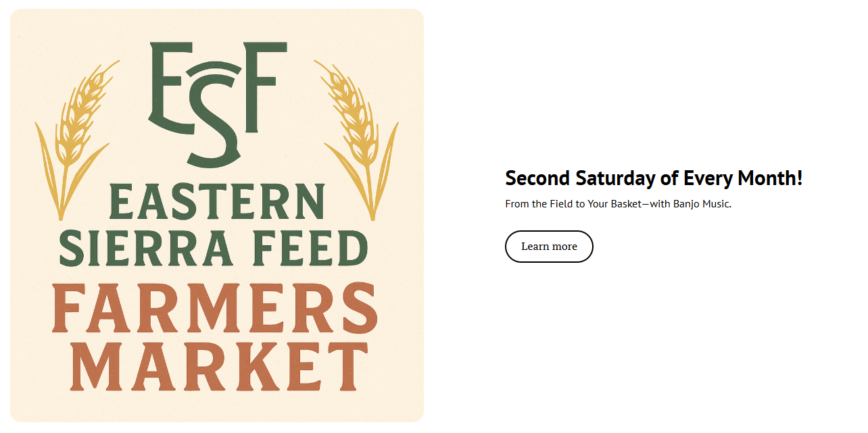This screenshot has width=868, height=433.
Task: Click the word From in the tagline
Action: 517,204
